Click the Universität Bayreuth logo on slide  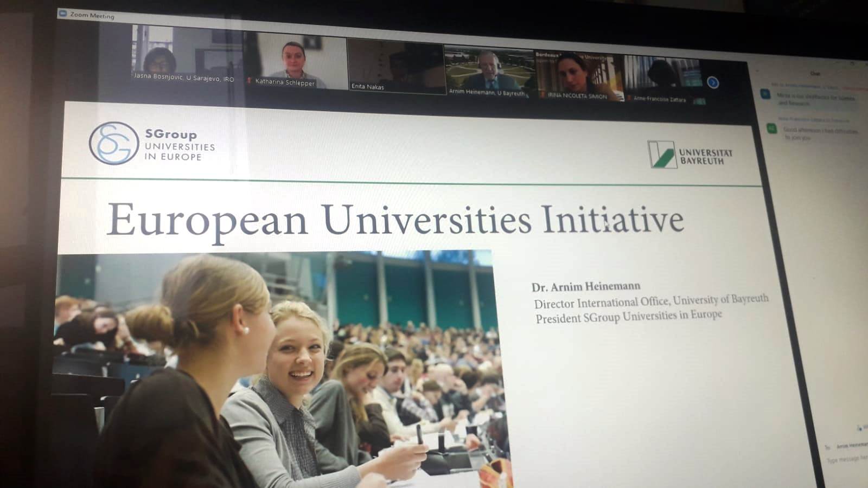pos(661,155)
